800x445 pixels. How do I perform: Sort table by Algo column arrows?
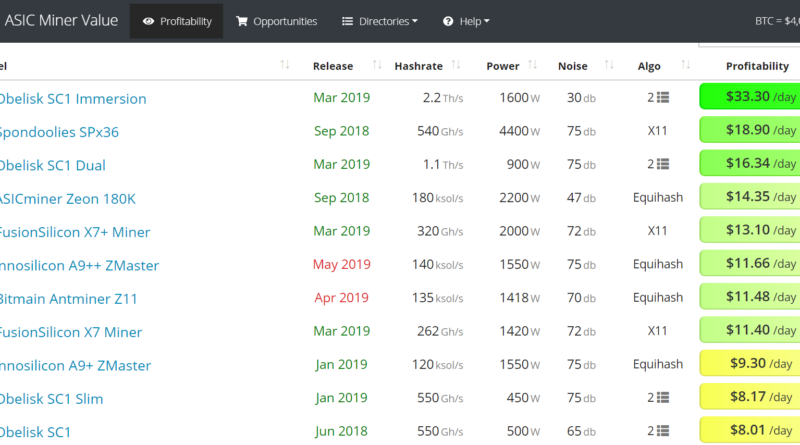[685, 65]
